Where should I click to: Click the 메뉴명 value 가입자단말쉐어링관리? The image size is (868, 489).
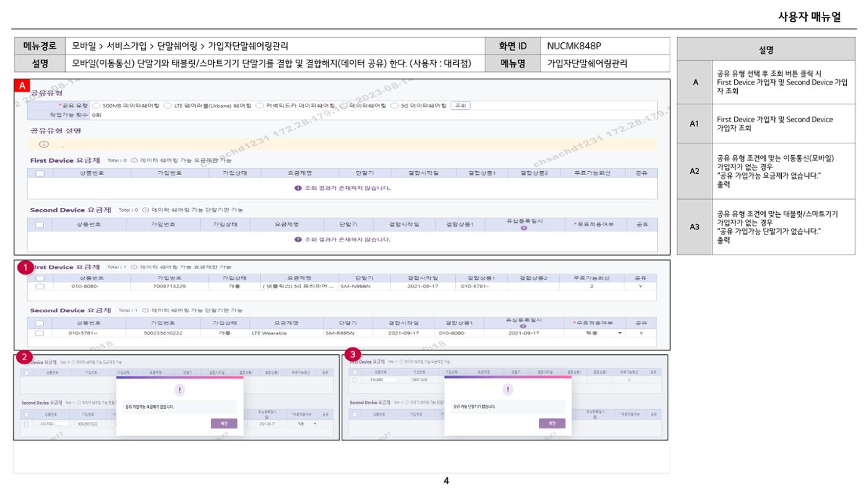coord(587,63)
